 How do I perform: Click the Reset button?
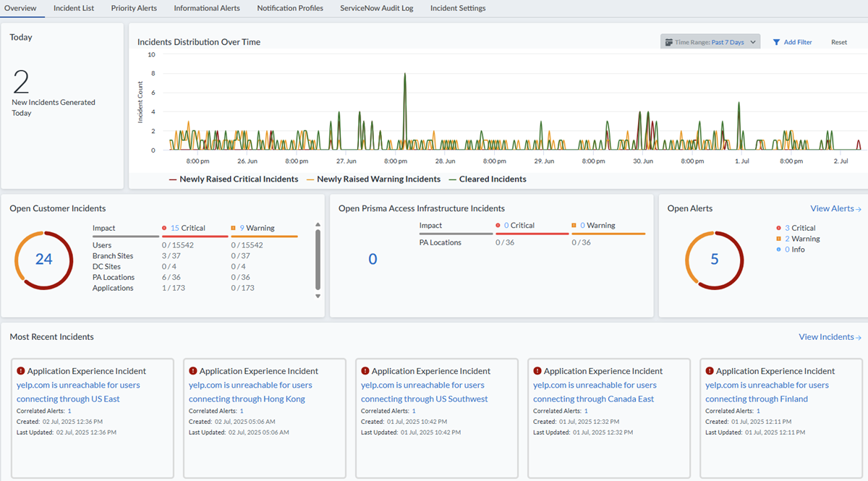click(x=838, y=43)
